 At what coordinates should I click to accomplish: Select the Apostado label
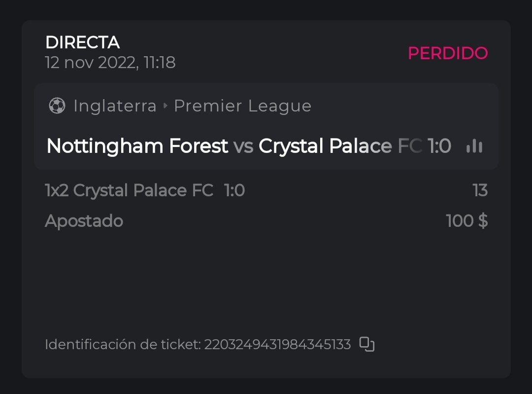click(x=84, y=221)
